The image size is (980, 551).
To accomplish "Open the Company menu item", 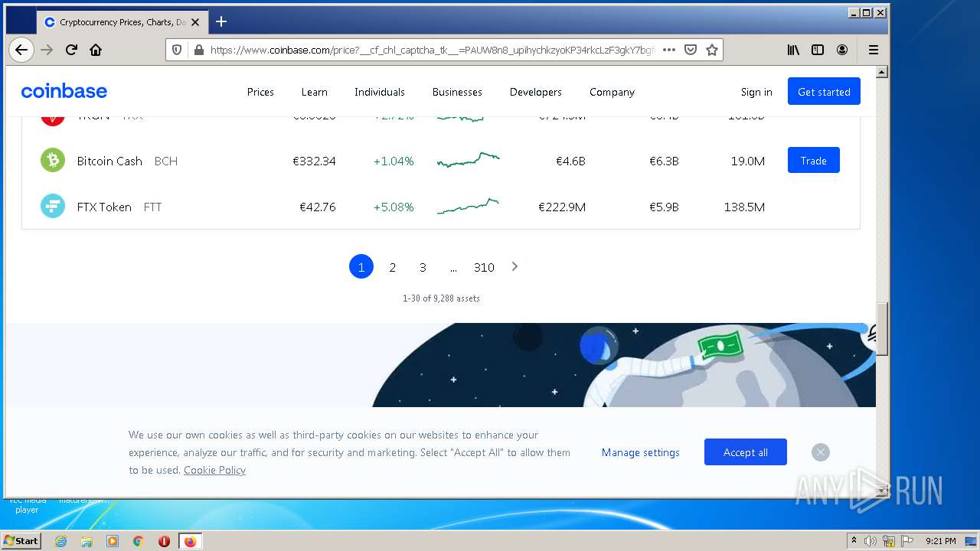I will pos(612,92).
